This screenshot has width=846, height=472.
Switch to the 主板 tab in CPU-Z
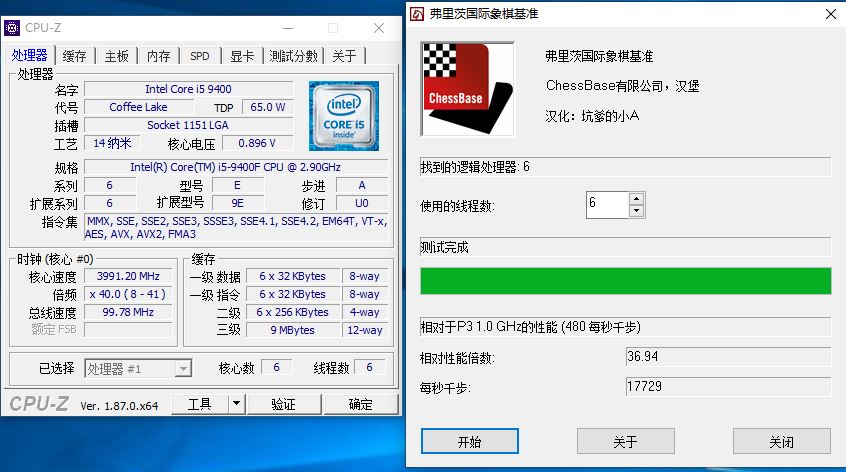pyautogui.click(x=117, y=56)
